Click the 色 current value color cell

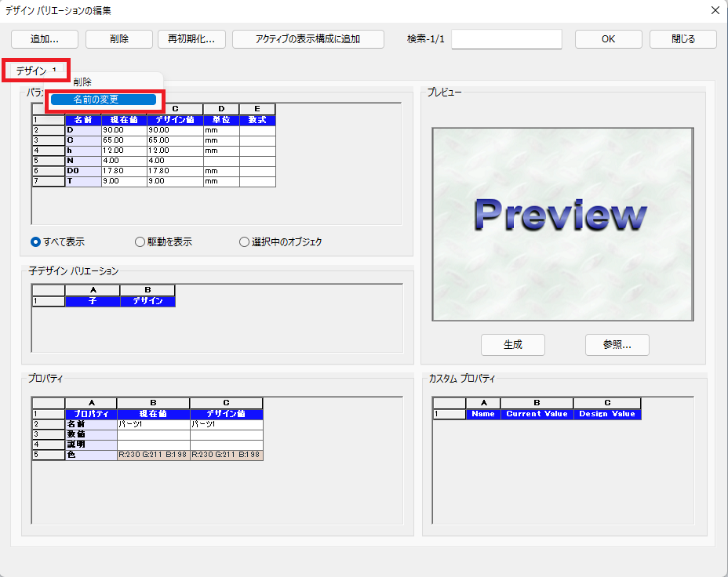click(153, 455)
